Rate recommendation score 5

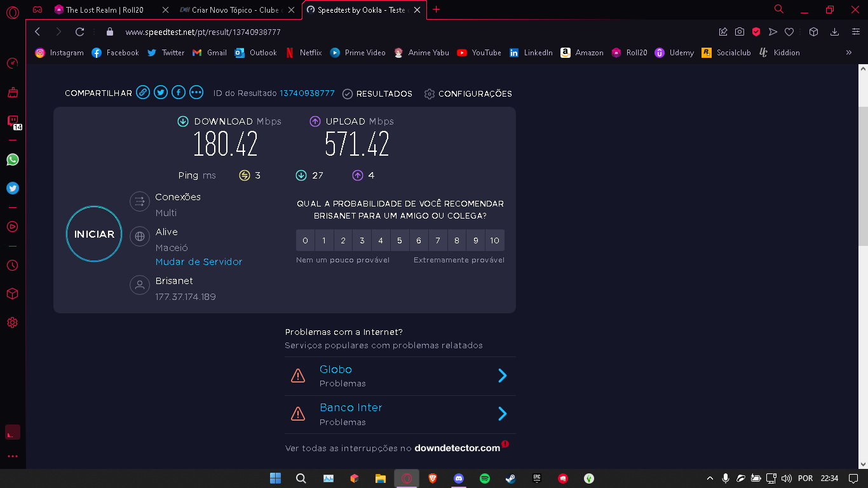tap(400, 240)
